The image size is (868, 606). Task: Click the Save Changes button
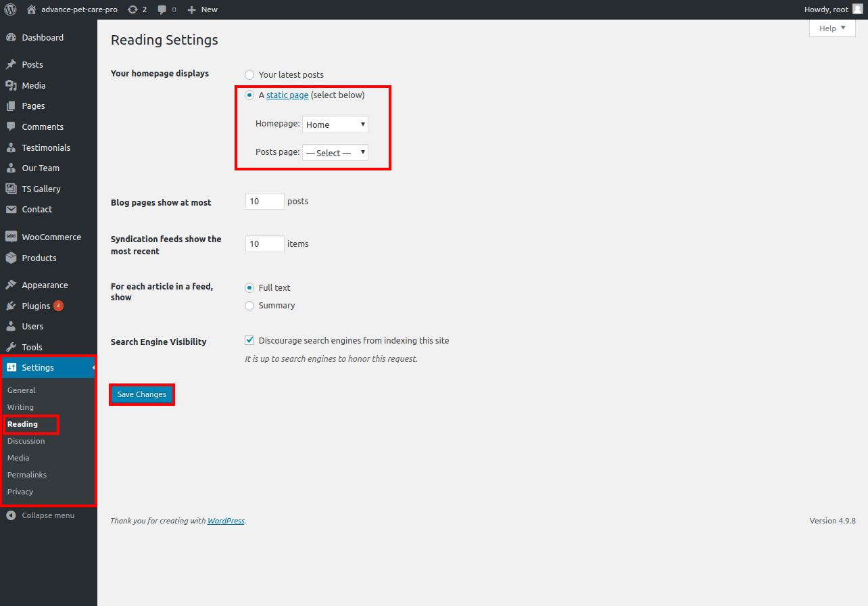[142, 394]
